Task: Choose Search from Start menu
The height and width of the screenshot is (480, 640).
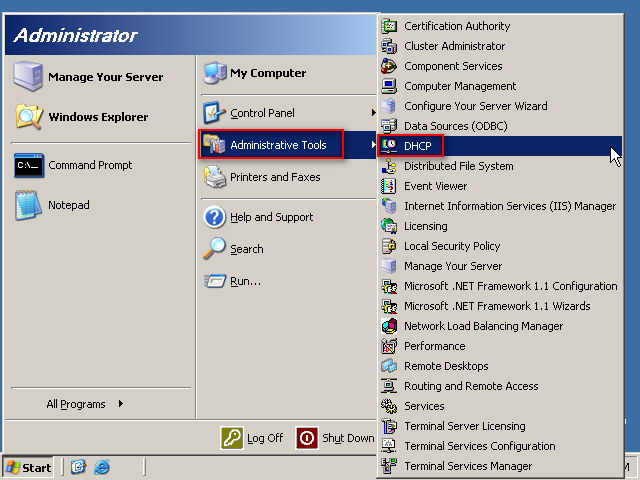Action: pos(288,249)
